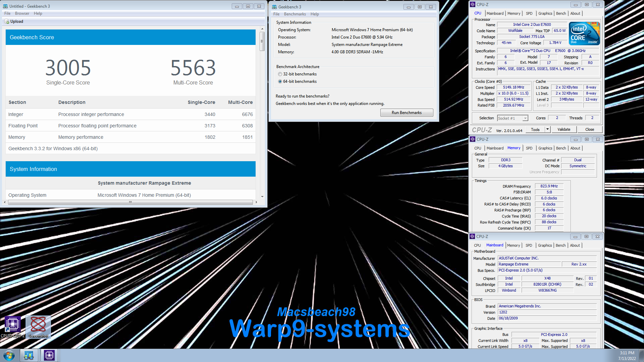Click BIOS Date value 06/18/2009
This screenshot has width=644, height=362.
(x=547, y=318)
